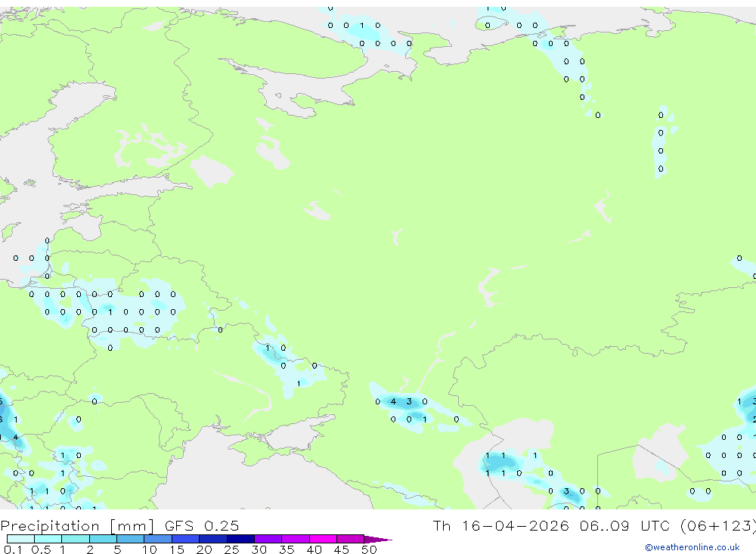The width and height of the screenshot is (756, 554).
Task: Pick the 10–15 mm legend swatch
Action: pyautogui.click(x=158, y=539)
